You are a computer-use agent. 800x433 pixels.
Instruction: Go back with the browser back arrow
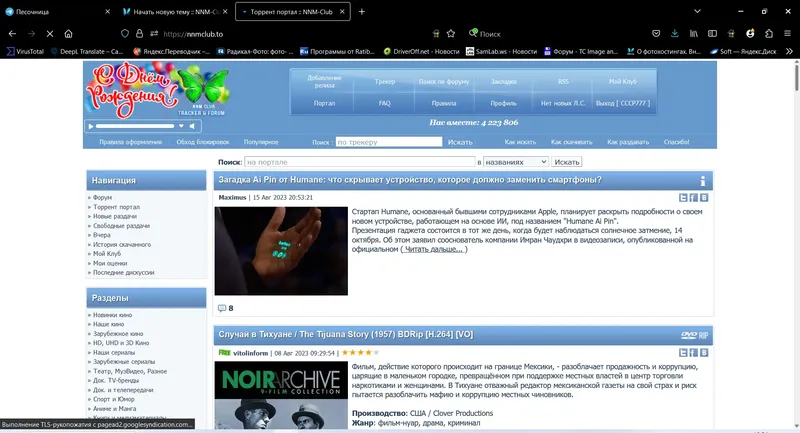(x=12, y=34)
